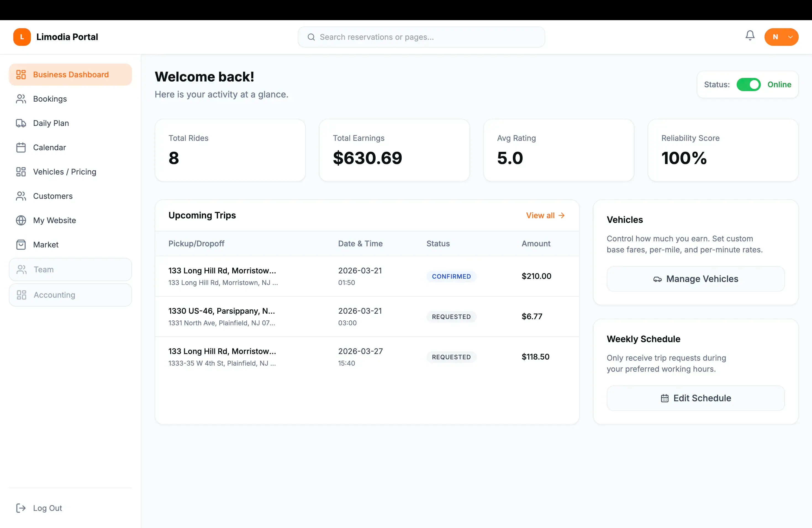812x528 pixels.
Task: Focus the search reservations input field
Action: pyautogui.click(x=421, y=37)
